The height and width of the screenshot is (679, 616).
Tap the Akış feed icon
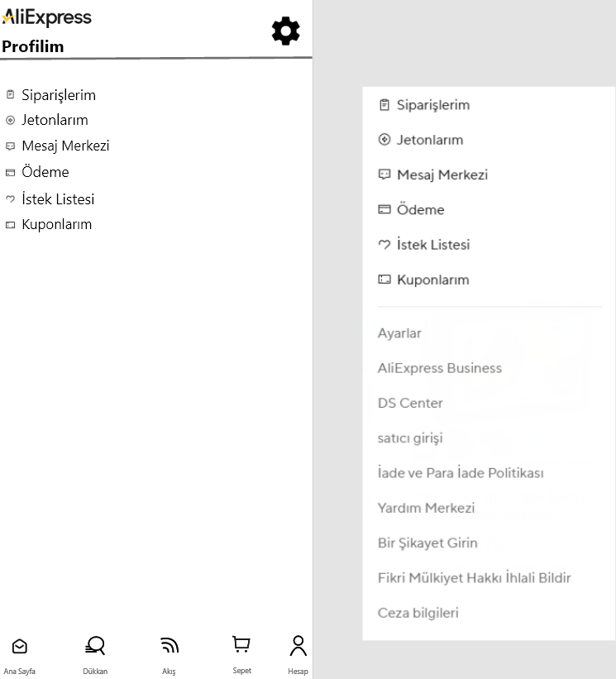tap(169, 645)
